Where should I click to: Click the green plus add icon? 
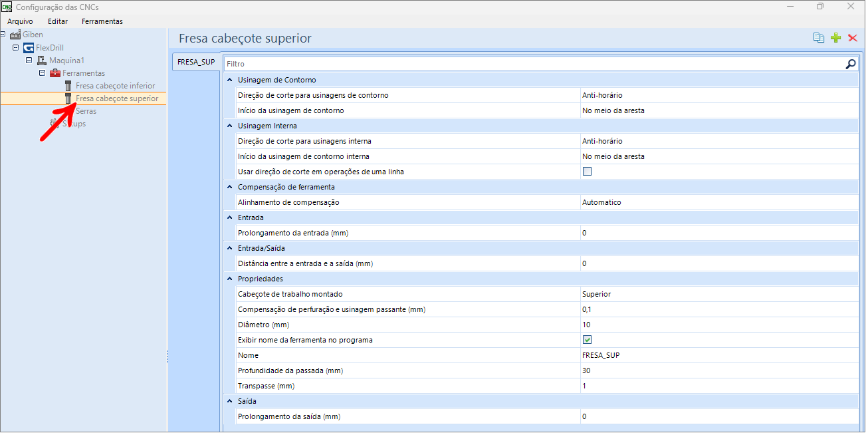[x=836, y=38]
